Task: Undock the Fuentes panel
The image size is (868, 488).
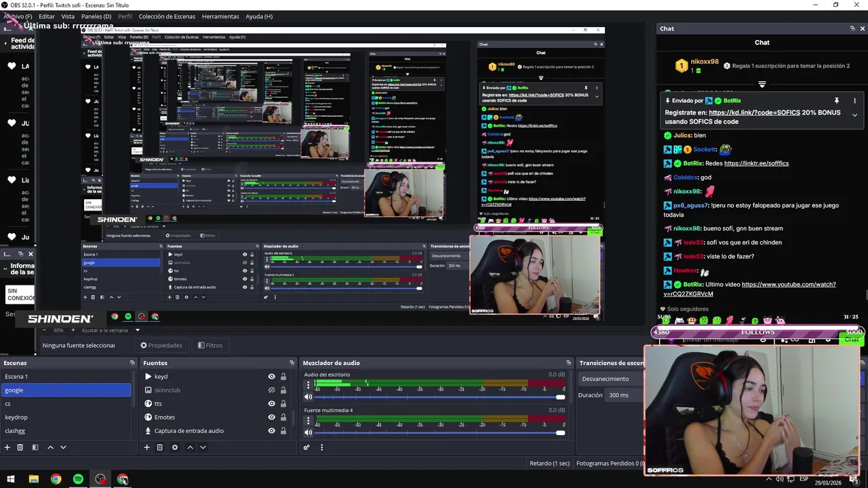Action: click(x=292, y=363)
